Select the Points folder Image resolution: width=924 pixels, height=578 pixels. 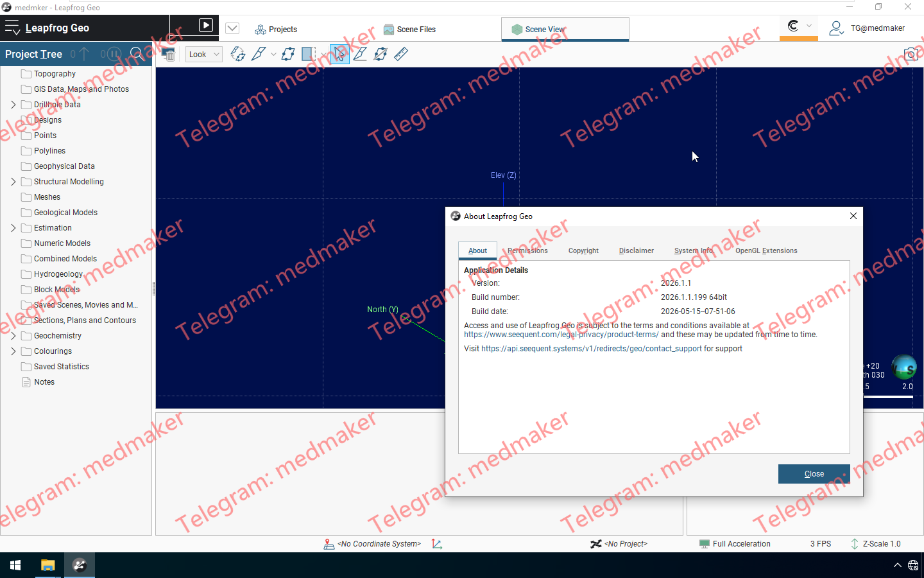[45, 136]
